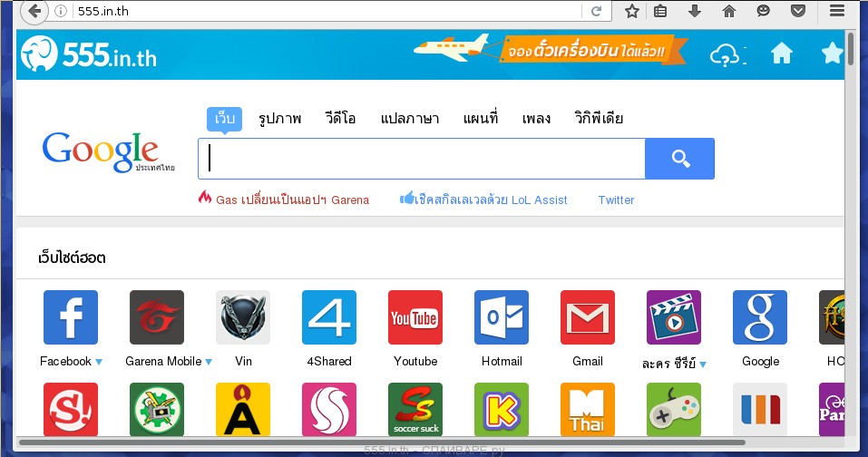This screenshot has width=868, height=457.
Task: Open the Hotmail shortcut icon
Action: [x=501, y=317]
